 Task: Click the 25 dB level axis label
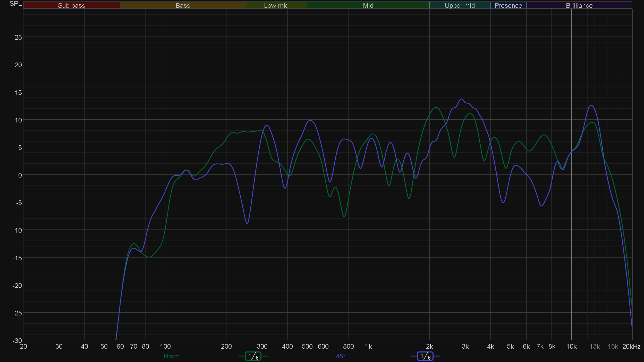pos(18,38)
